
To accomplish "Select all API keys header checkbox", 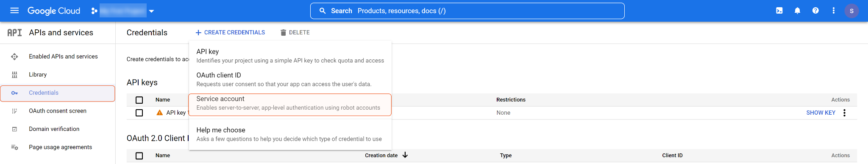I will coord(139,100).
